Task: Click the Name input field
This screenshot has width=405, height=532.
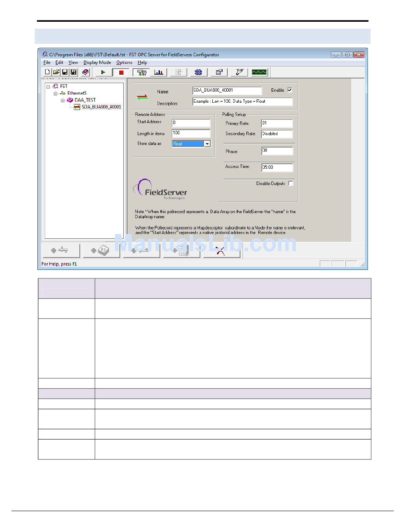Action: click(x=227, y=90)
